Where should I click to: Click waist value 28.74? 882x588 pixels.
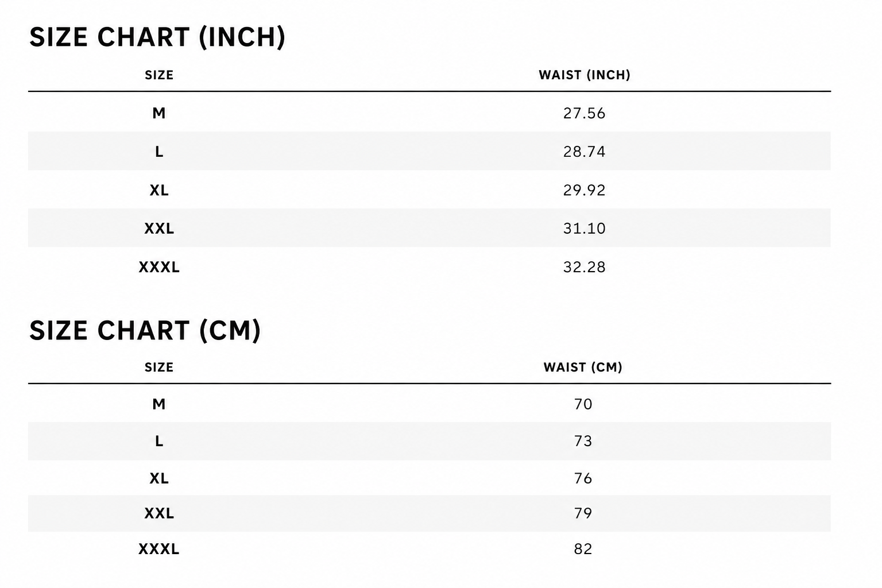pyautogui.click(x=584, y=152)
